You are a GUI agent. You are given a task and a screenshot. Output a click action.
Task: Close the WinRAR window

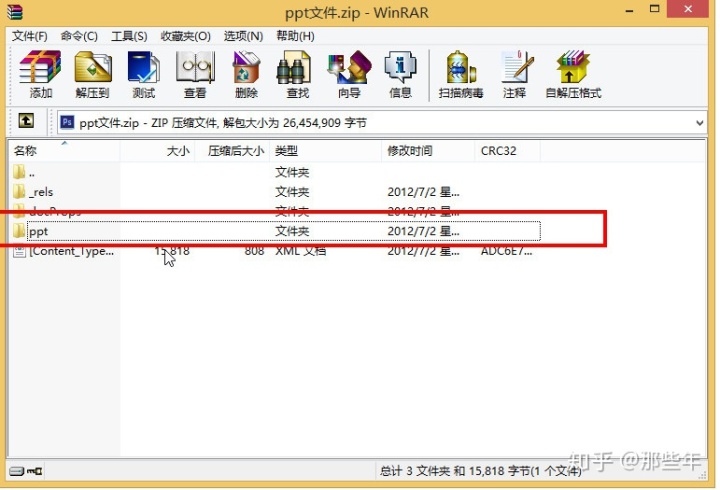pyautogui.click(x=688, y=9)
